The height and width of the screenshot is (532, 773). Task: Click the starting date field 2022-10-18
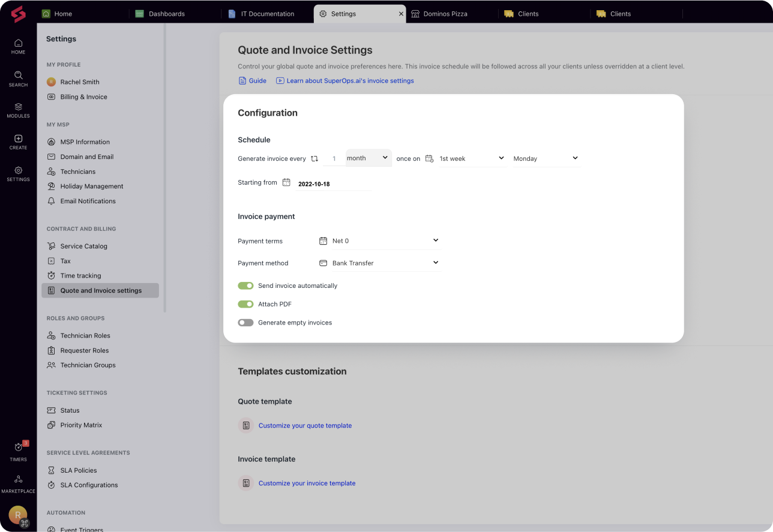(334, 184)
